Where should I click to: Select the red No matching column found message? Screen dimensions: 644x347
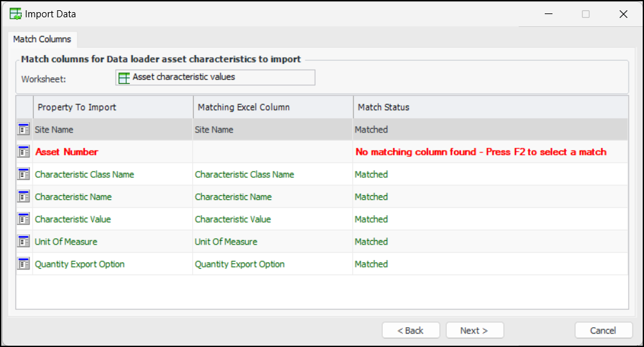[481, 152]
